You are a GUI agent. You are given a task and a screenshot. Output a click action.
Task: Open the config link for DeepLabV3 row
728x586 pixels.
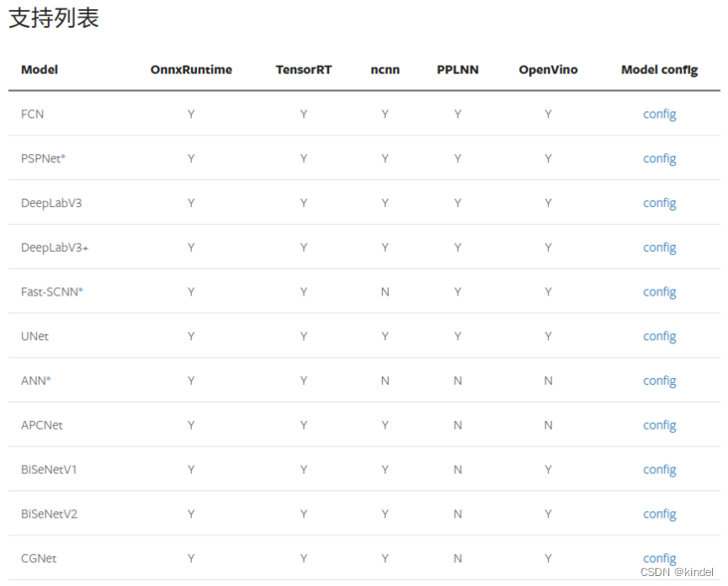coord(659,203)
